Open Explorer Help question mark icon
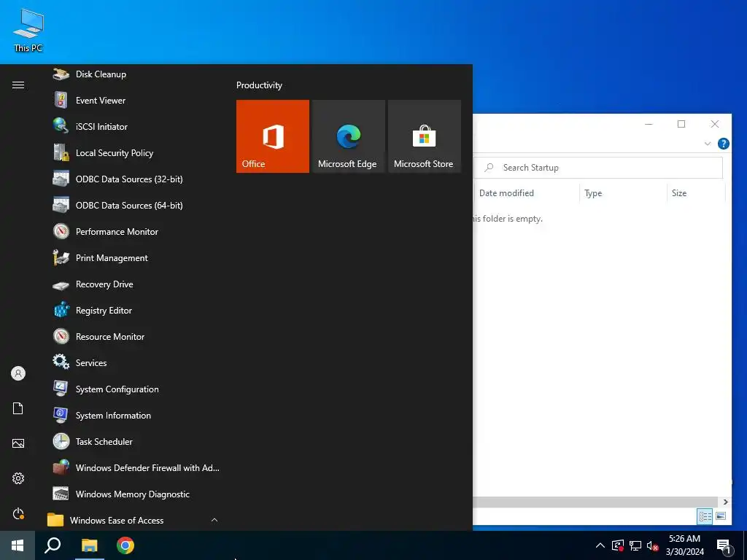 pos(723,144)
